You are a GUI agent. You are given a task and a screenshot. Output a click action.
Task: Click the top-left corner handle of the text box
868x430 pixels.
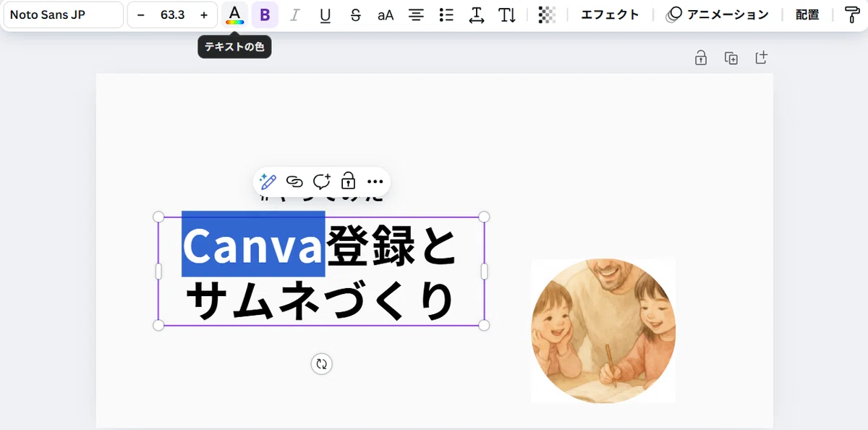point(158,217)
